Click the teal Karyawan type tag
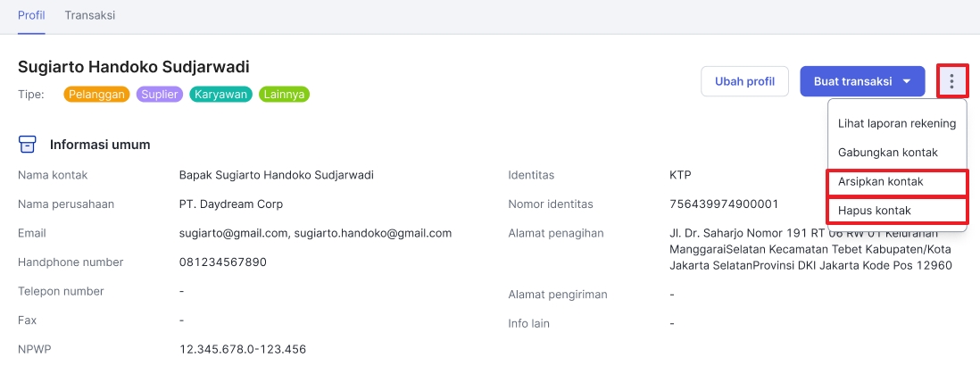 coord(220,95)
